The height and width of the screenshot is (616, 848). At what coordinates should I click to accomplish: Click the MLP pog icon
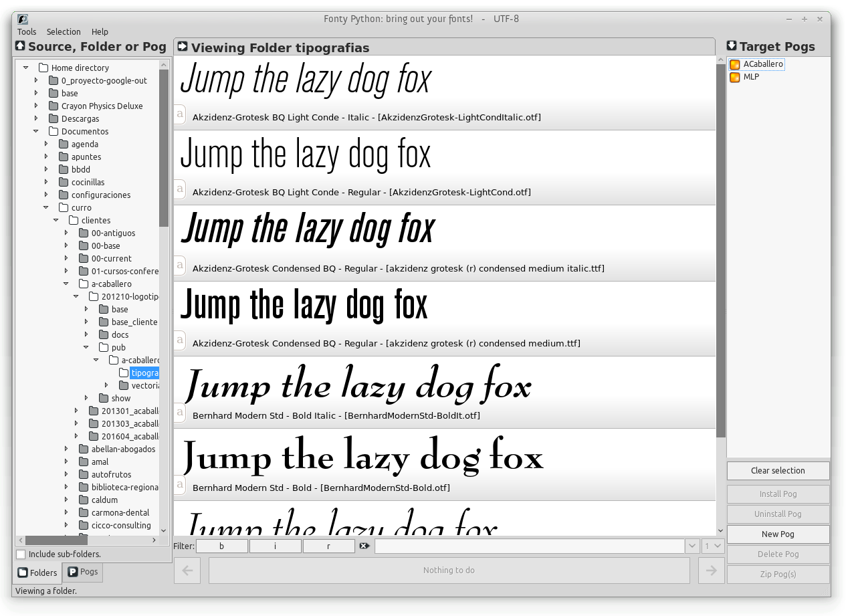click(x=734, y=77)
